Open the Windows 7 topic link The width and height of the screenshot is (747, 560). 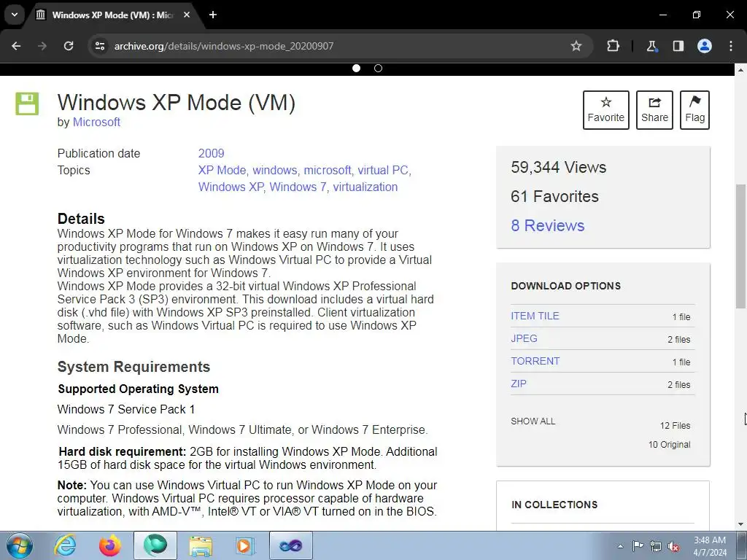coord(298,187)
